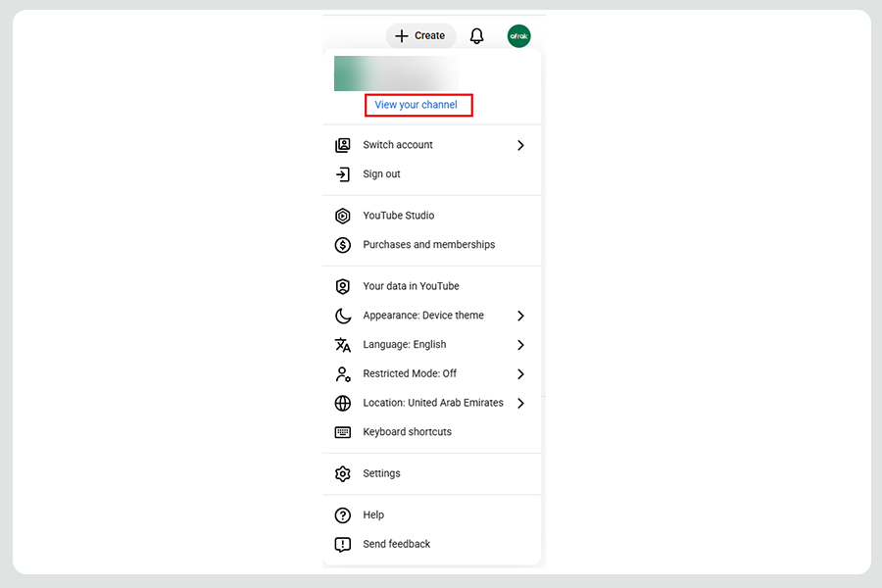Image resolution: width=882 pixels, height=588 pixels.
Task: Expand the Language: English chevron
Action: coord(520,345)
